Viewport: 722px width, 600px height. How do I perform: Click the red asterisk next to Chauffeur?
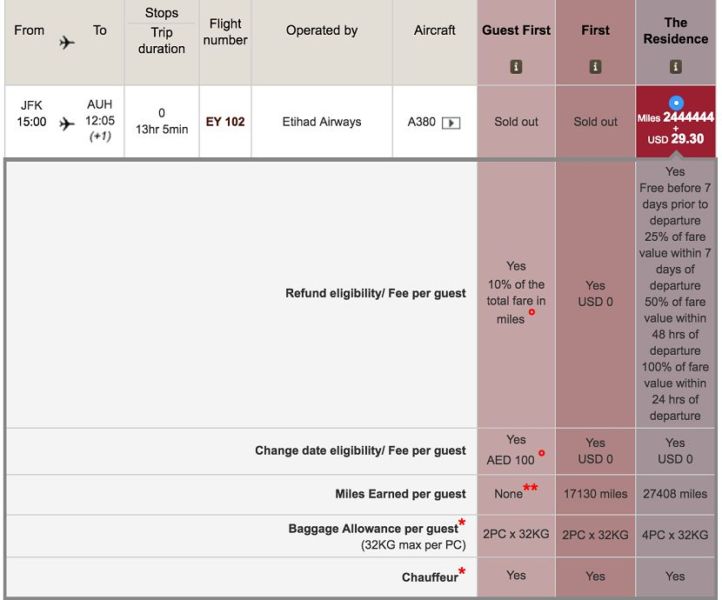pos(462,571)
